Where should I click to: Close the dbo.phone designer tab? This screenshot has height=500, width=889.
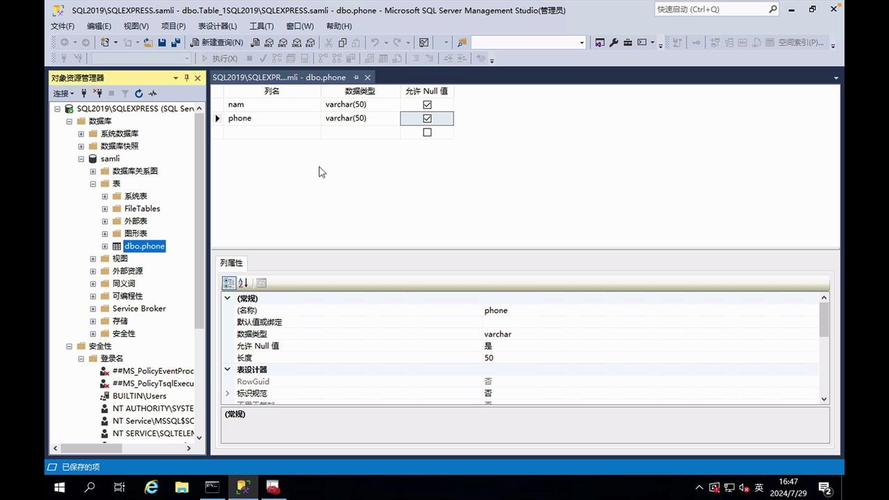(367, 78)
